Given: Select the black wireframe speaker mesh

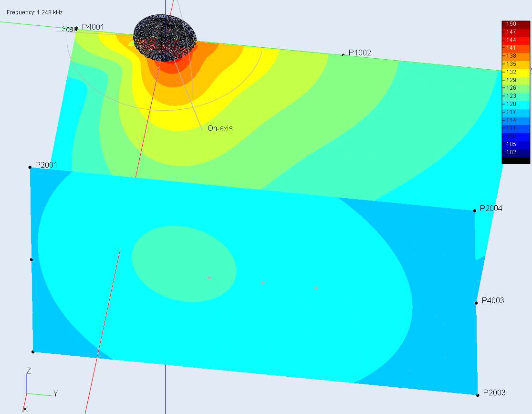Looking at the screenshot, I should click(165, 37).
